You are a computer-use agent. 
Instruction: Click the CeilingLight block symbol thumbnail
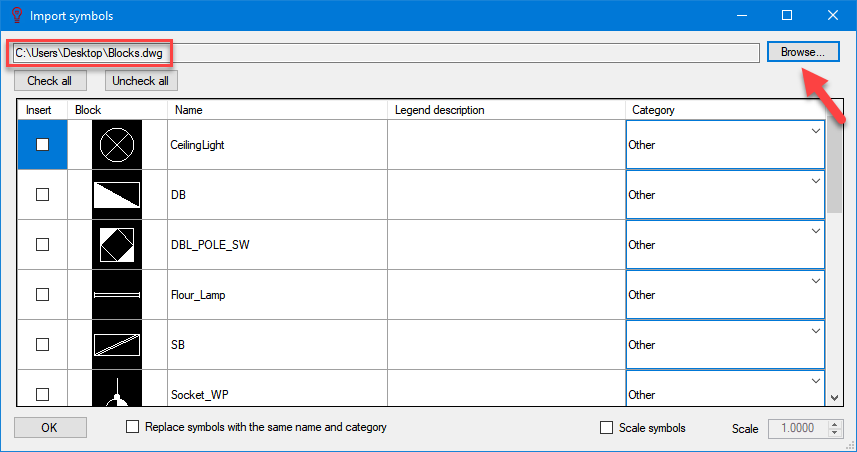pos(117,145)
